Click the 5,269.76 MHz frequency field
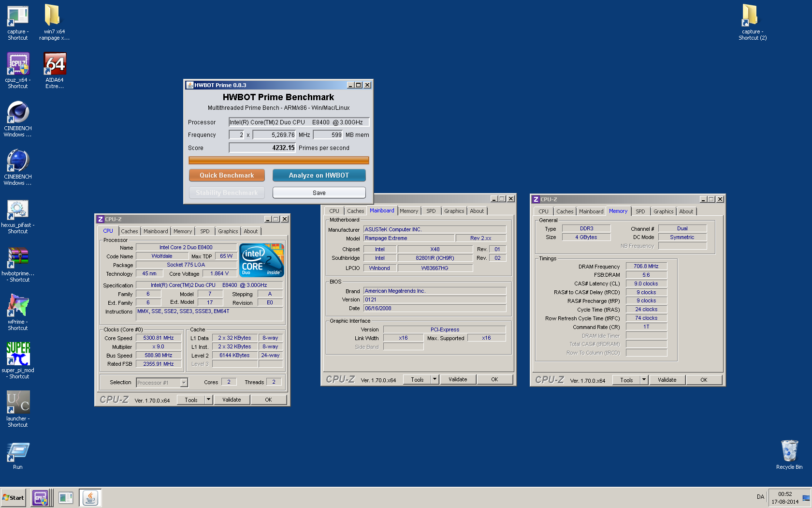The image size is (812, 508). tap(274, 135)
